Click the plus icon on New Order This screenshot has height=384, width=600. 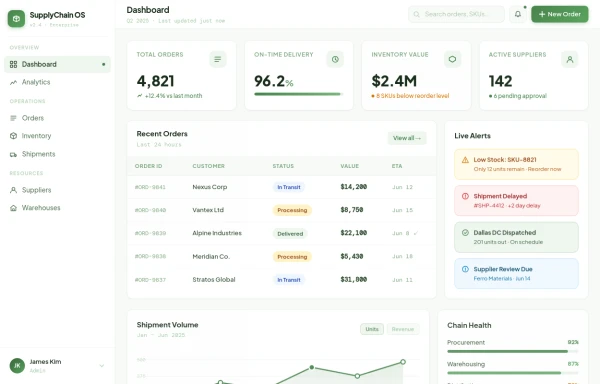point(542,14)
